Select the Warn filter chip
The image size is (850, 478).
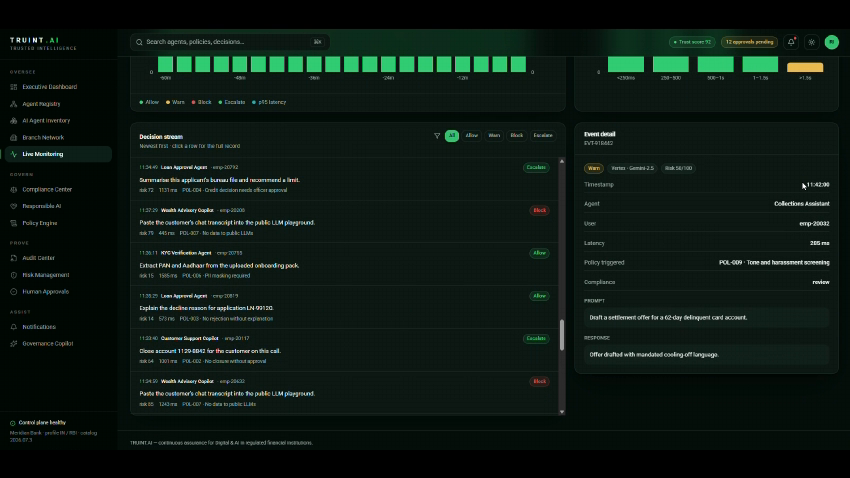pos(494,135)
